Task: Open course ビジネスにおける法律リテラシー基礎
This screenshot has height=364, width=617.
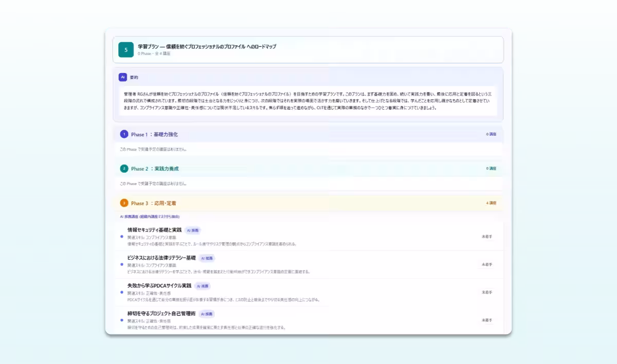Action: (x=161, y=258)
